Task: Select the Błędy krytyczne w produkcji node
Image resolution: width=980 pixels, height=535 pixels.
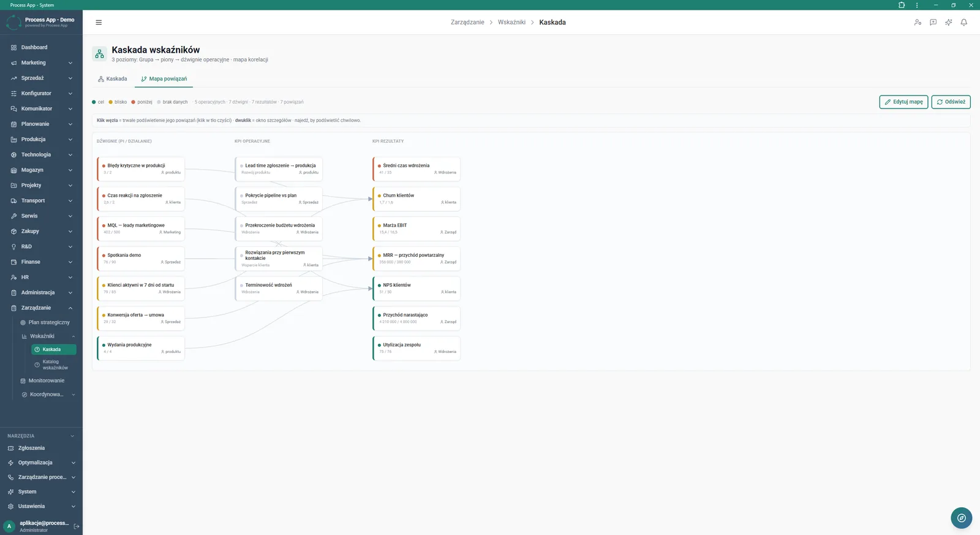Action: tap(141, 169)
